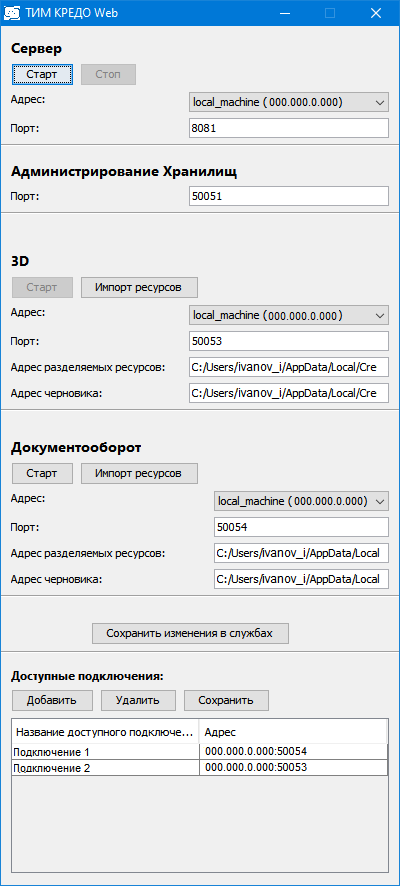The height and width of the screenshot is (886, 400).
Task: Click the 3D Порт field with 50053
Action: pyautogui.click(x=289, y=341)
